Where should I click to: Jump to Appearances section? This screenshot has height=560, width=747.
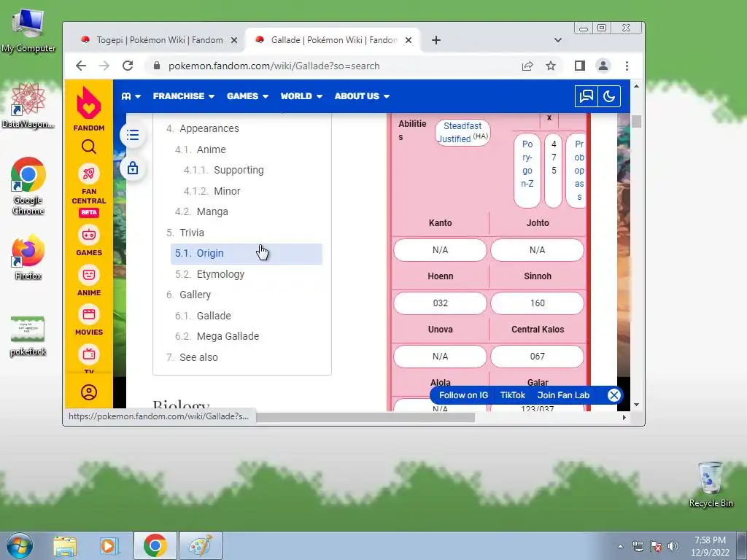click(x=209, y=128)
